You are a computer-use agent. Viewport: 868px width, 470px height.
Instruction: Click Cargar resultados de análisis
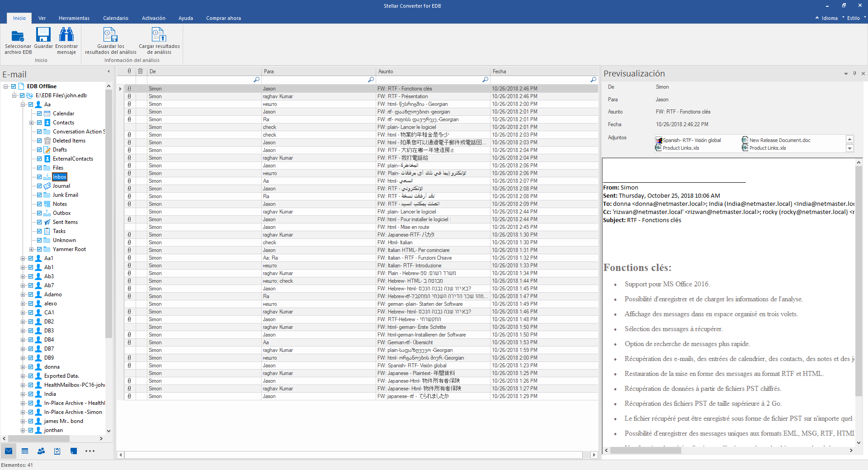159,41
